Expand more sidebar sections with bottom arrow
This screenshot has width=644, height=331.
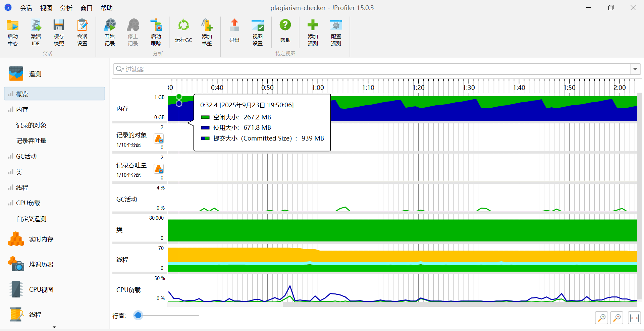(54, 327)
